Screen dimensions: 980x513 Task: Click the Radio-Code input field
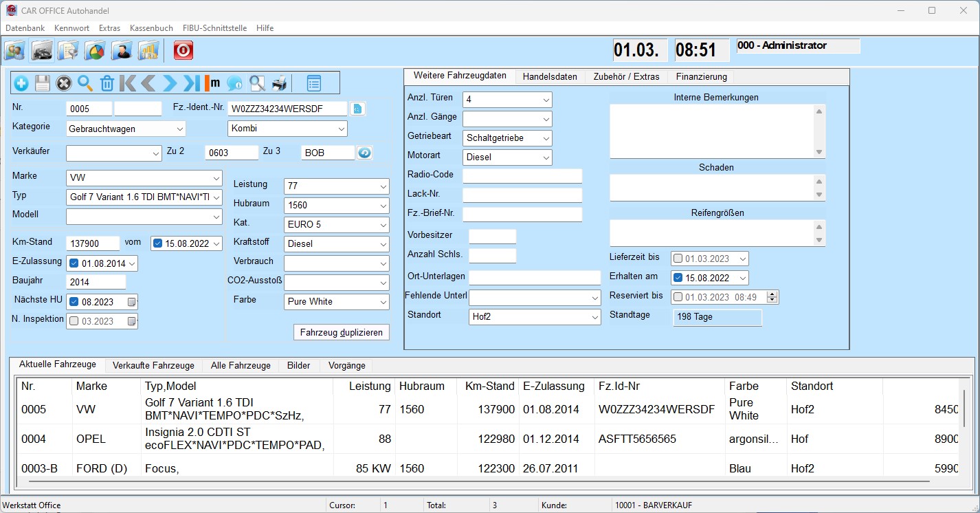pyautogui.click(x=522, y=176)
